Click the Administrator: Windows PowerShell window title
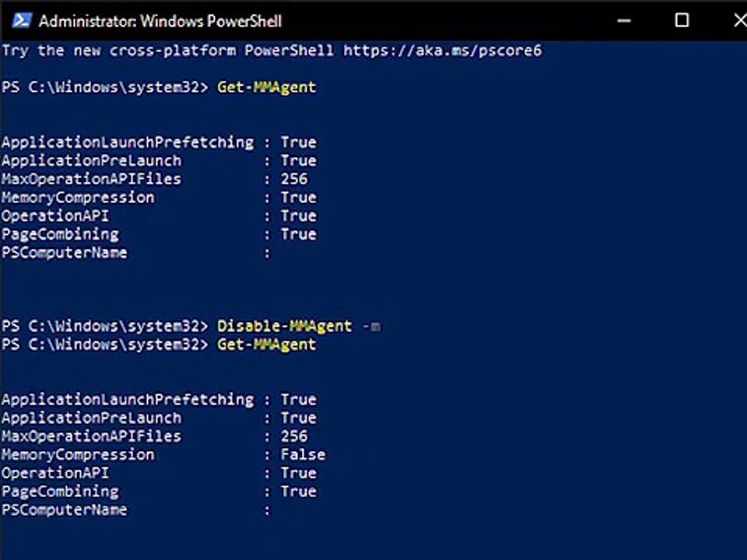 click(x=160, y=21)
